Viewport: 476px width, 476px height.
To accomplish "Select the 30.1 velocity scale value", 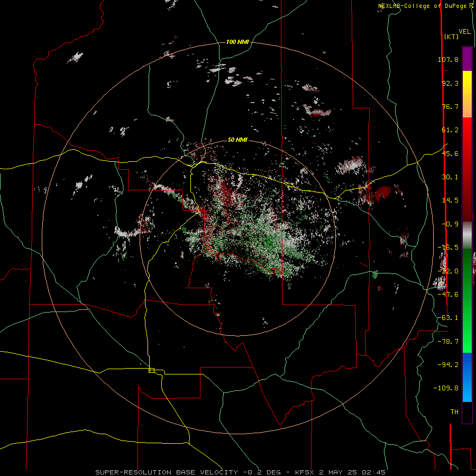I will pyautogui.click(x=450, y=177).
